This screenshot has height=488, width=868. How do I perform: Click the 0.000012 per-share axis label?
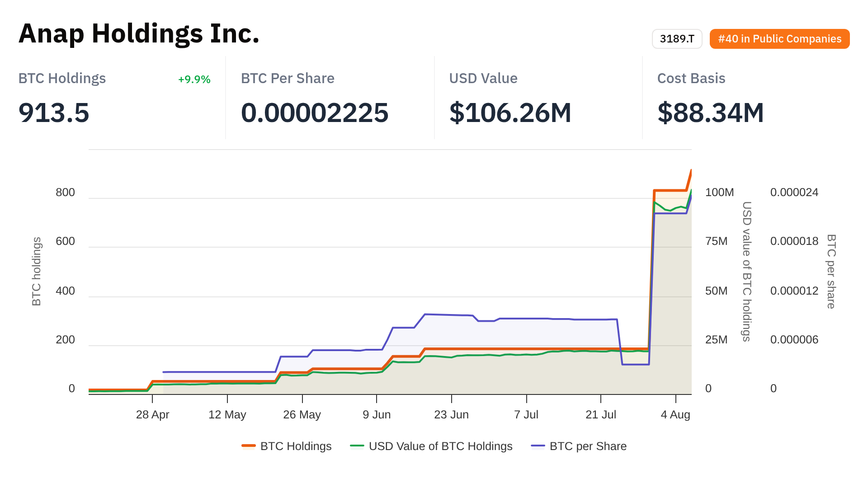coord(794,291)
